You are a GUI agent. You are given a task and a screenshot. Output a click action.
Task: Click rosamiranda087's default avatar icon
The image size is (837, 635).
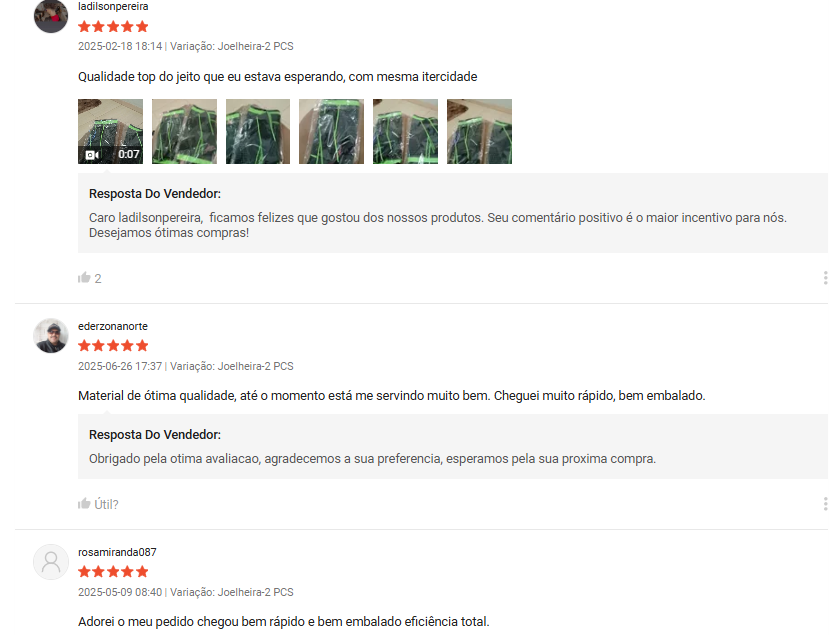[x=51, y=562]
